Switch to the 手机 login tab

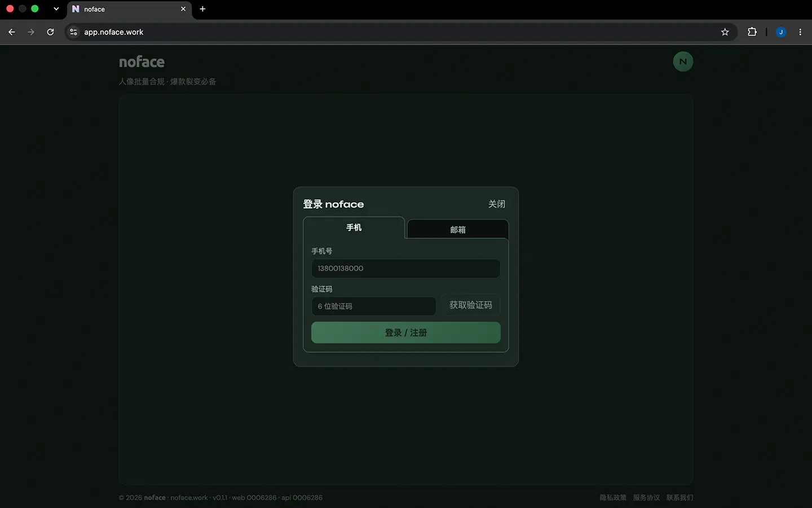coord(354,227)
